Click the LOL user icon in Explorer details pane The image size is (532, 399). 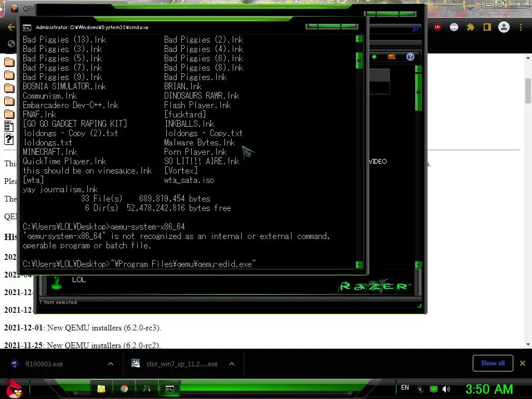[x=57, y=283]
